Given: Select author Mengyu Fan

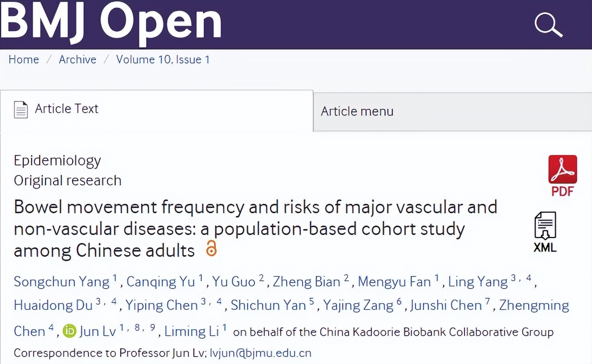Looking at the screenshot, I should [x=394, y=282].
